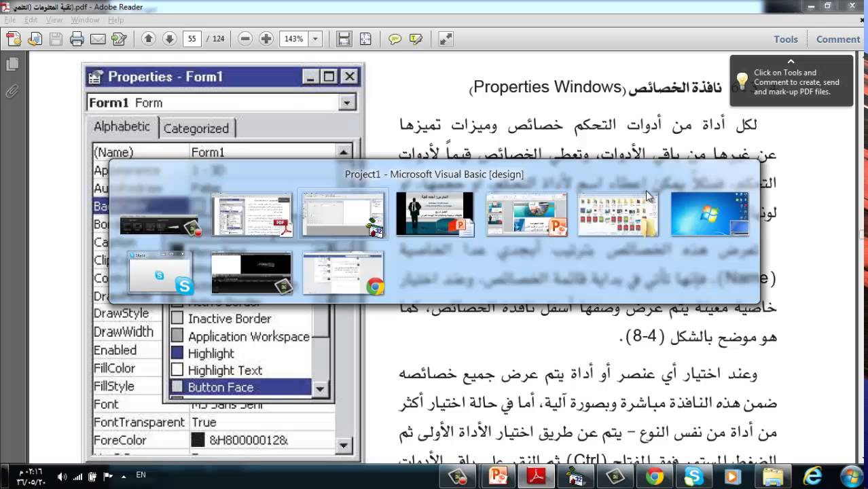
Task: Click the color list scroll-down arrow
Action: point(321,388)
